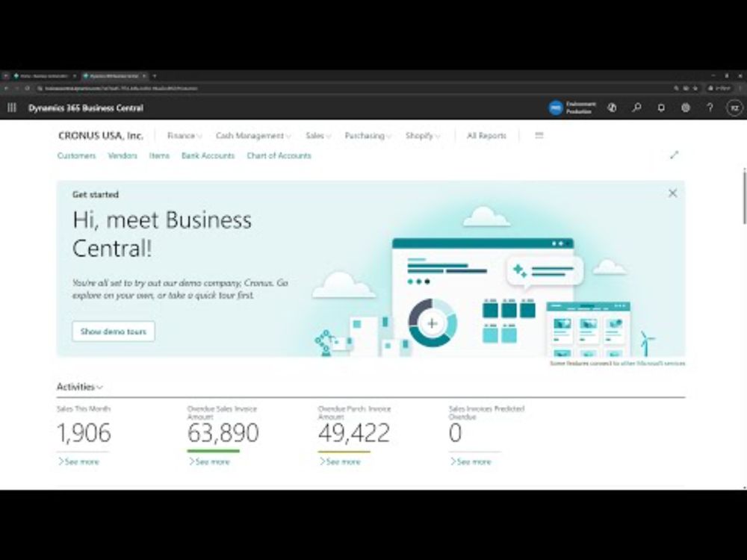Open a new browser tab with plus
The image size is (747, 560).
[x=155, y=75]
